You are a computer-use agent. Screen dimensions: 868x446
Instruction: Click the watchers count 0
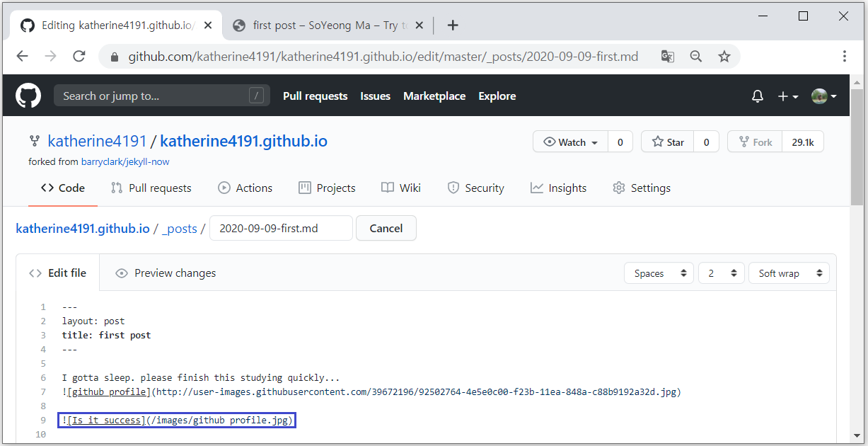coord(620,142)
